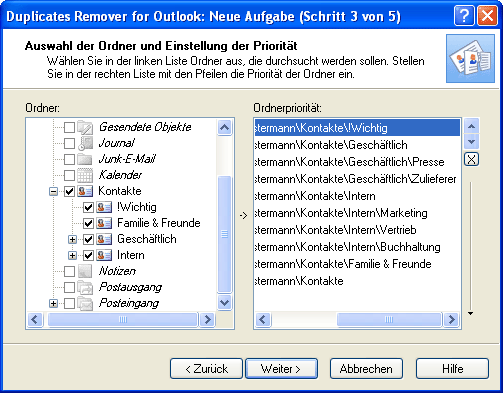Image resolution: width=503 pixels, height=393 pixels.
Task: Click the folder tree scroll-left arrow
Action: [x=35, y=319]
